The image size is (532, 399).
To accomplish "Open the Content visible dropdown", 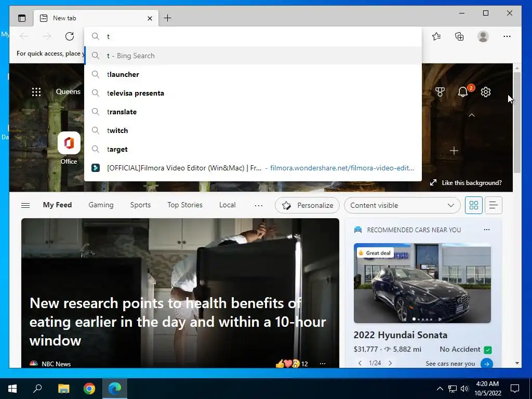I will (x=402, y=205).
